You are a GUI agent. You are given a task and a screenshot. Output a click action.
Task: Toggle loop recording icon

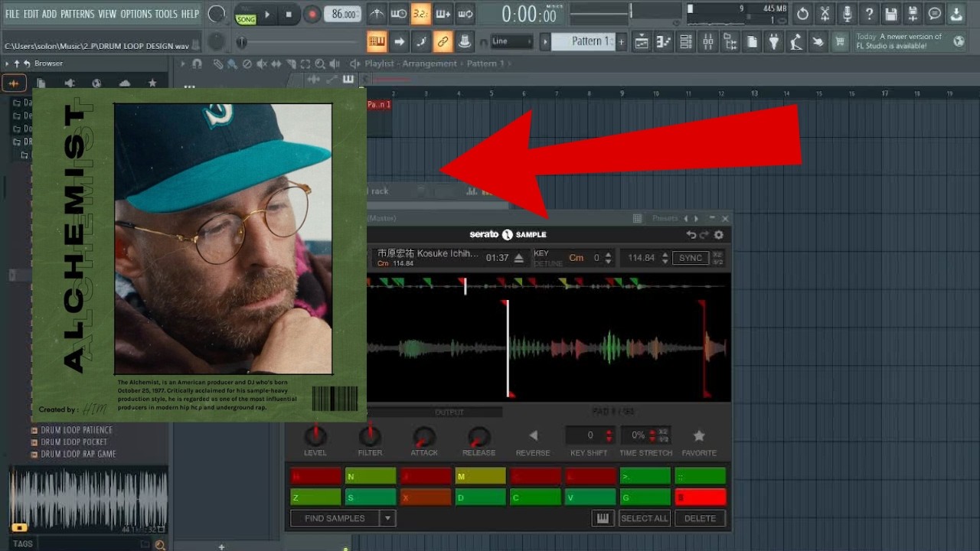465,14
